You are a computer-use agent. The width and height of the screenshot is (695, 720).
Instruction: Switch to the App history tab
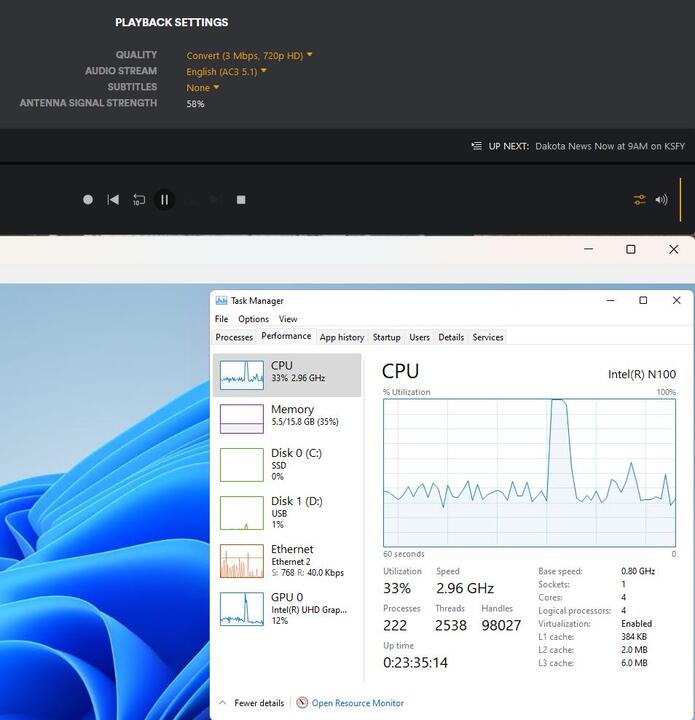coord(342,337)
